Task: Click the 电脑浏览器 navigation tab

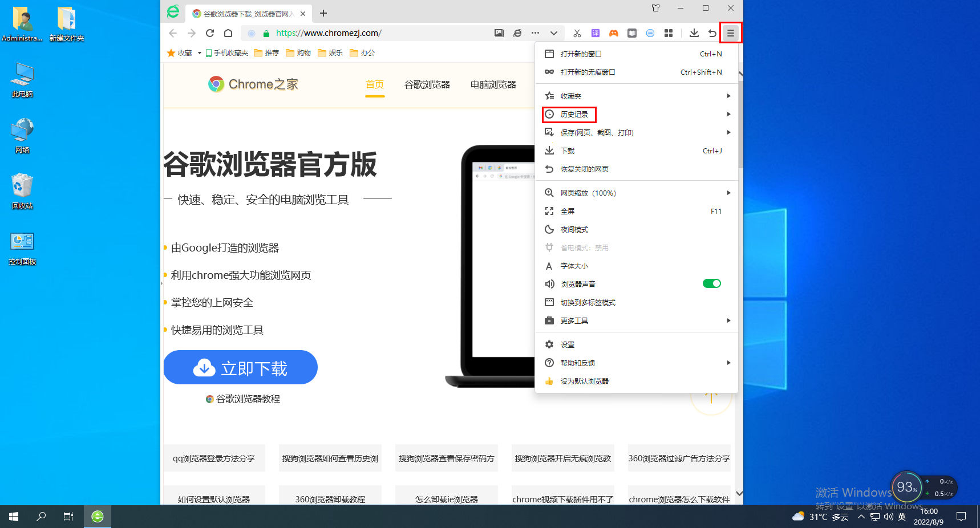Action: point(493,84)
